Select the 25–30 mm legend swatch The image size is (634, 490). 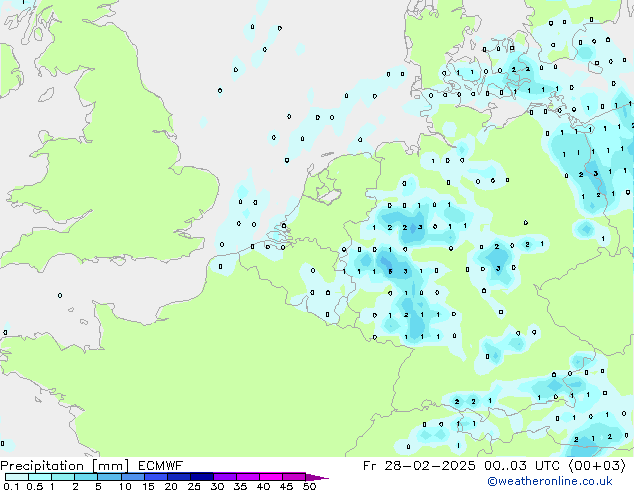(x=204, y=477)
